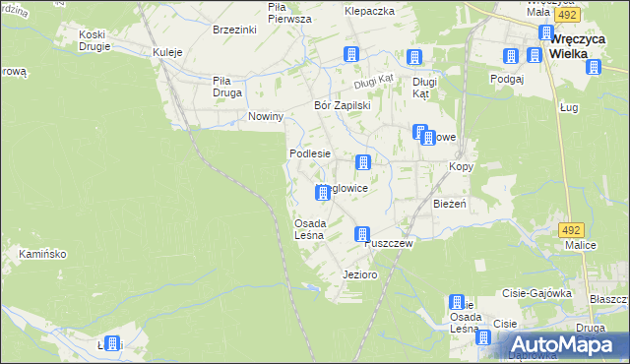
Task: Click road 492 shield near Wręczyca Mała
Action: (567, 16)
